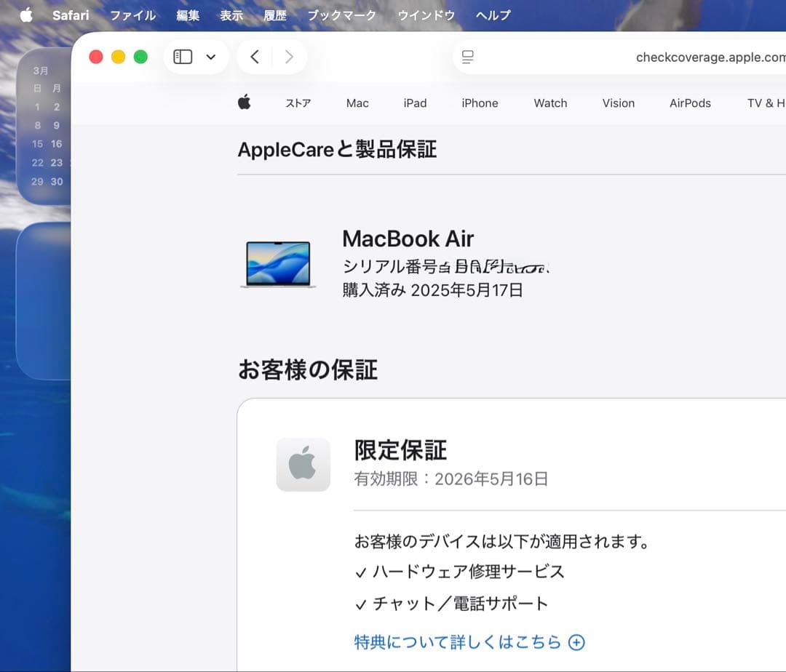The height and width of the screenshot is (672, 786).
Task: Expand 特典 details via the plus icon
Action: (576, 642)
